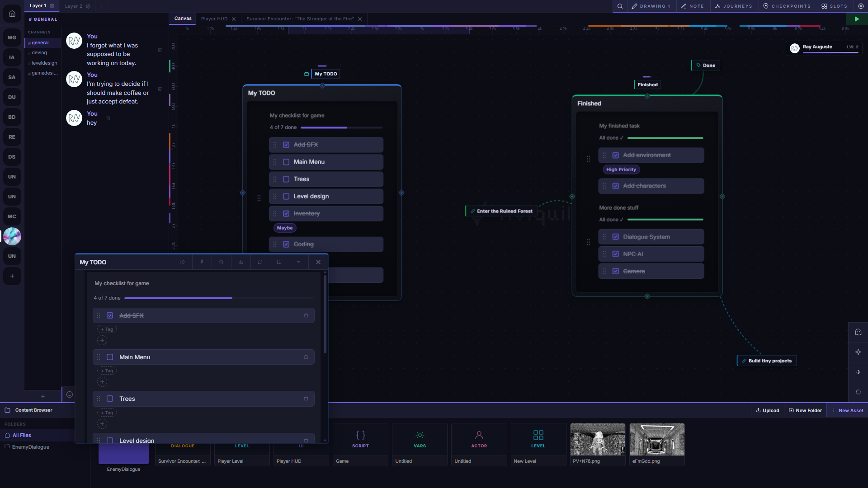The height and width of the screenshot is (488, 868).
Task: Check Trees in the canvas My TODO node
Action: click(x=286, y=179)
